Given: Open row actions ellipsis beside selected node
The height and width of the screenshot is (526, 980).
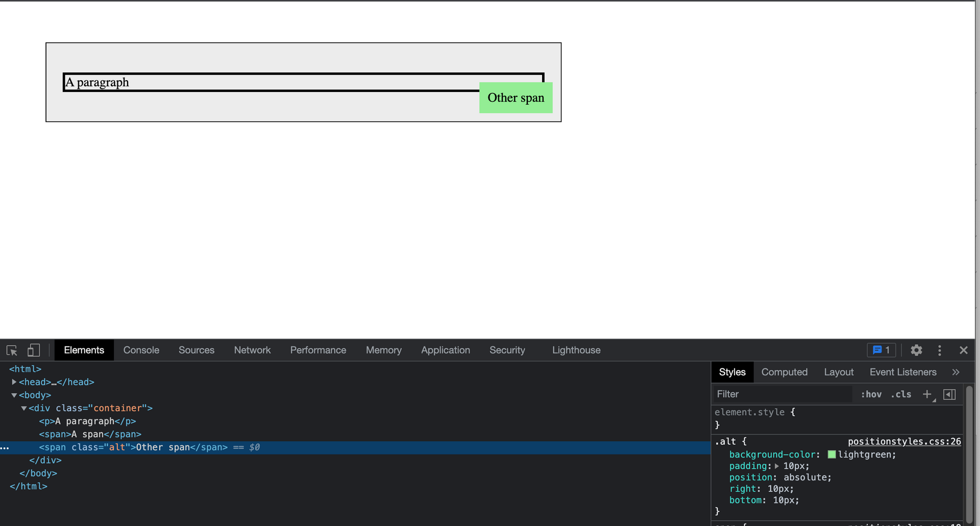Looking at the screenshot, I should point(5,448).
